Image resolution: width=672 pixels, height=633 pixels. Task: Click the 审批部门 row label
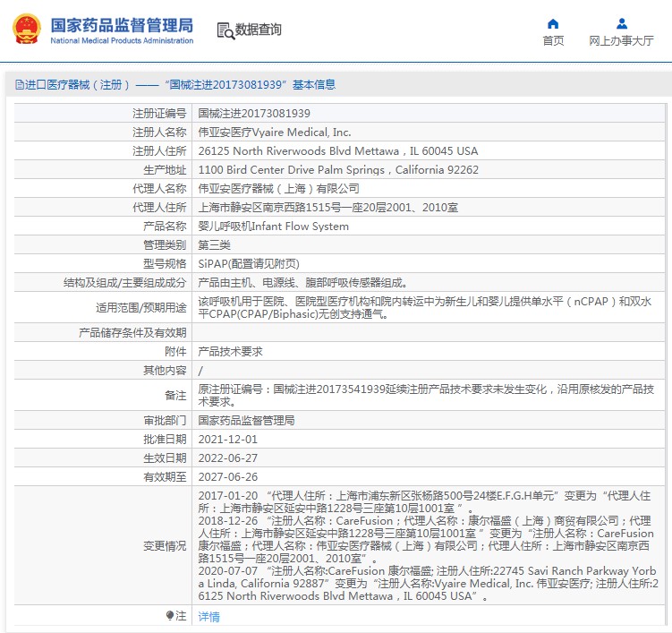coord(165,420)
